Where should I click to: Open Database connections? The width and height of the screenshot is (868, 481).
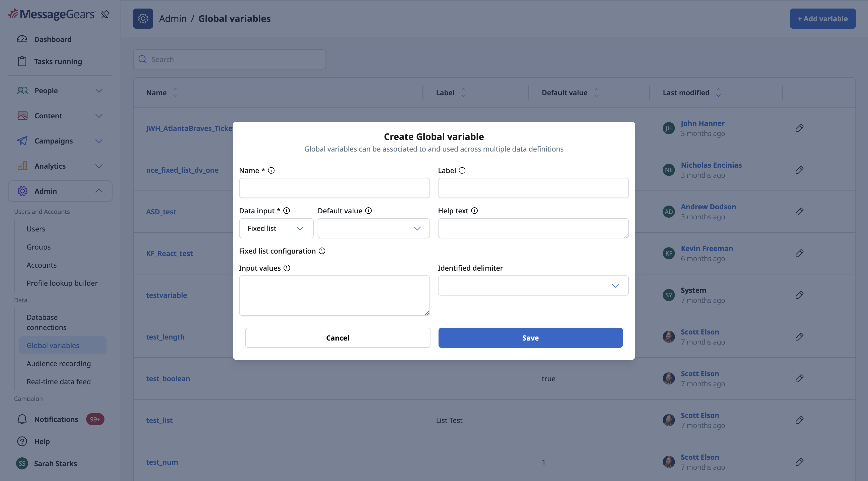46,322
